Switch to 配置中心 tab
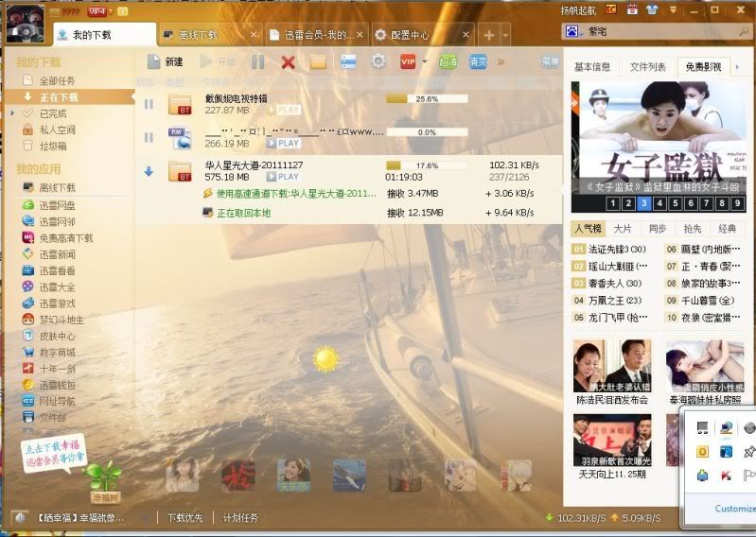This screenshot has height=537, width=756. (x=423, y=35)
